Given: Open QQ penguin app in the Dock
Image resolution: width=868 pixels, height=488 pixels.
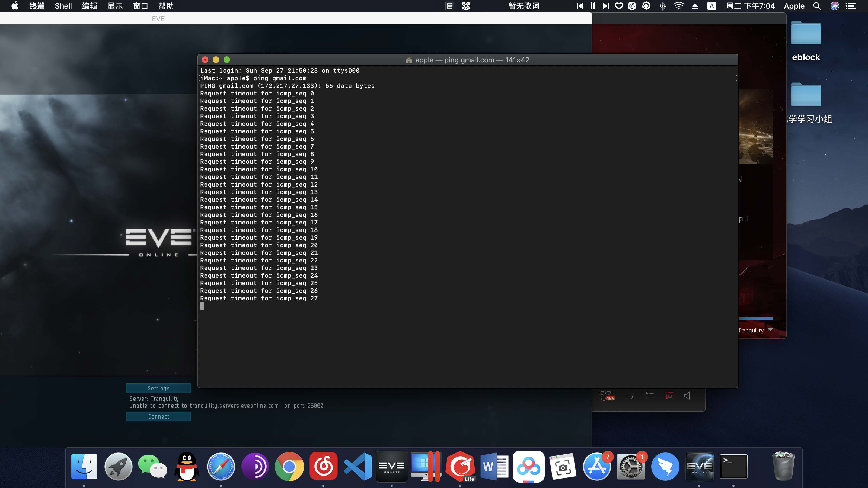Looking at the screenshot, I should pos(187,466).
